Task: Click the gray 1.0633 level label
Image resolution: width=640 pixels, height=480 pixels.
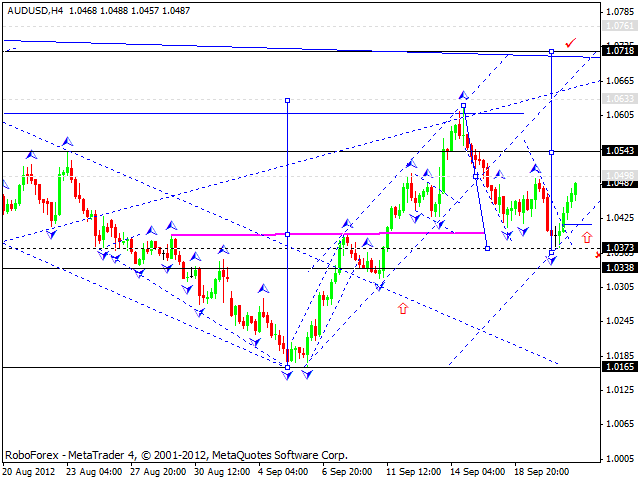Action: [620, 98]
